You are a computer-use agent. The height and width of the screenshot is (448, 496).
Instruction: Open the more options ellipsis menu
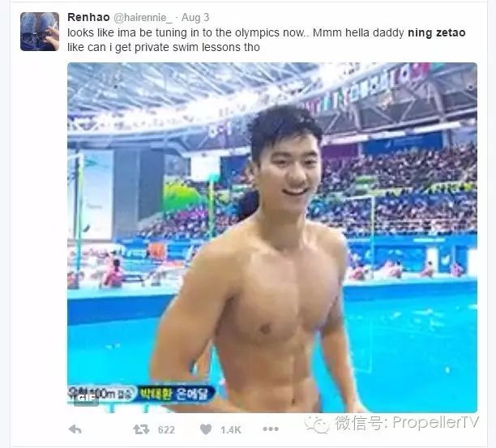(271, 429)
